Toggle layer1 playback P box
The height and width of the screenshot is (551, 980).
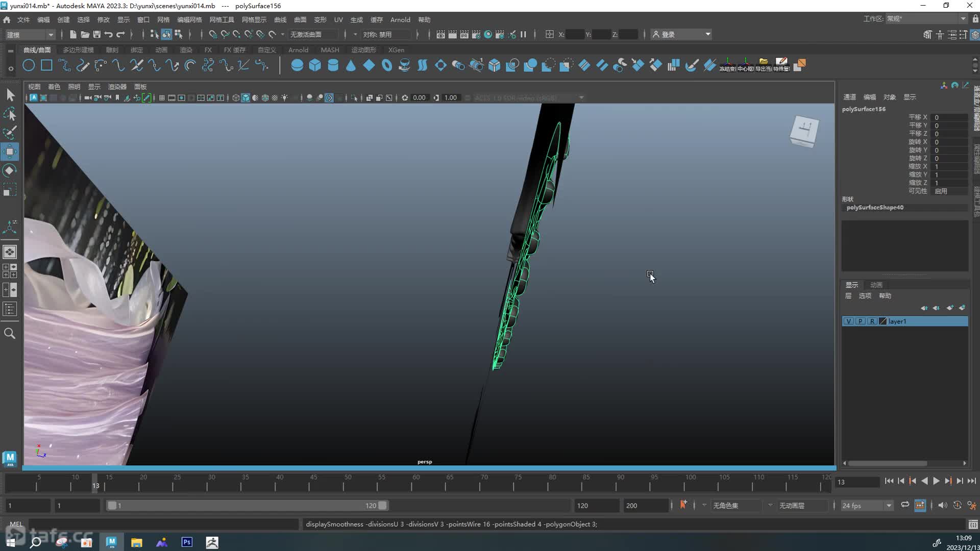[x=861, y=321]
